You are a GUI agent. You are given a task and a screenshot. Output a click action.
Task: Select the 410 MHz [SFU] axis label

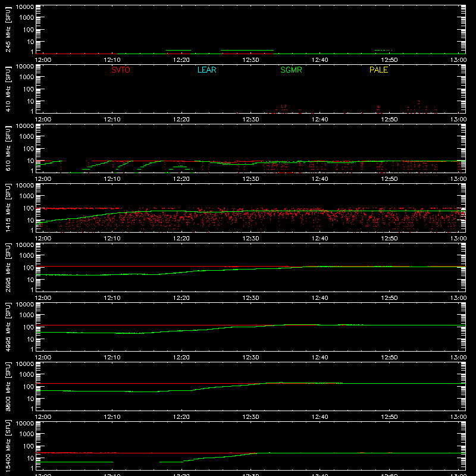click(8, 89)
